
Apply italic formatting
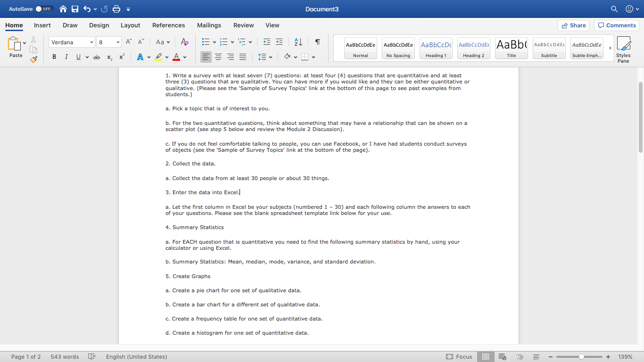pos(66,57)
